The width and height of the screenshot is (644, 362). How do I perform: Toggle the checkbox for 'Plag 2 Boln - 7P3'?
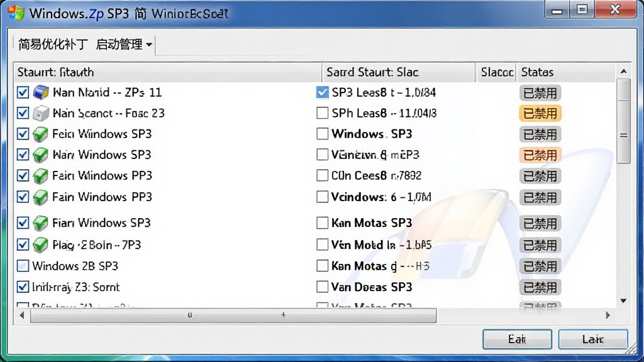(23, 244)
